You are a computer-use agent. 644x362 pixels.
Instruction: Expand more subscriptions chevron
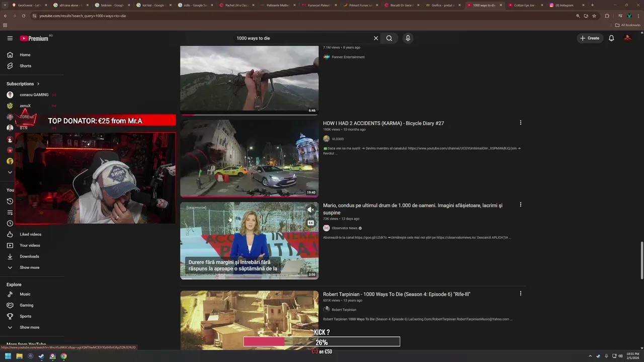tap(10, 172)
